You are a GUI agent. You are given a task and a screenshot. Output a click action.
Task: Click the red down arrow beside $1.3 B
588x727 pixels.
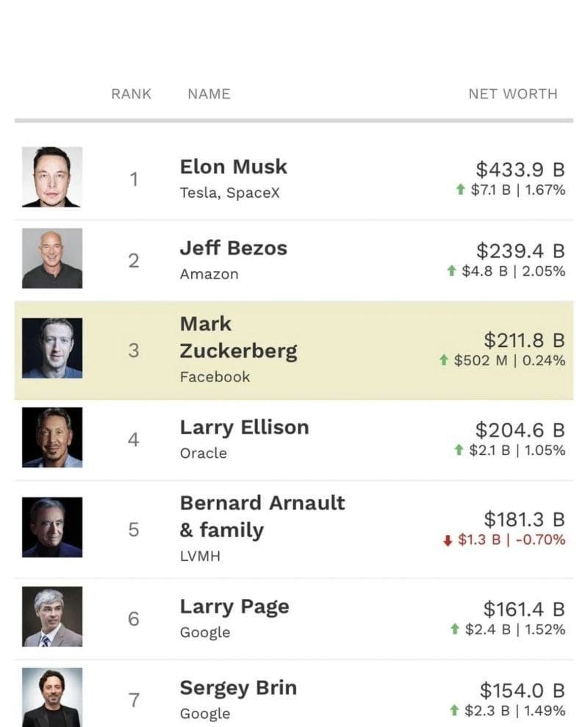pyautogui.click(x=447, y=540)
